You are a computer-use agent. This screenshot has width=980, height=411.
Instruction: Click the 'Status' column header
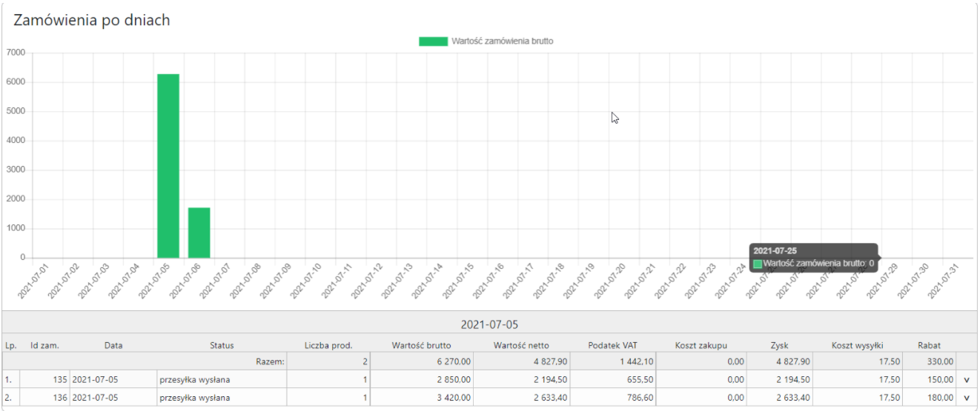coord(222,345)
